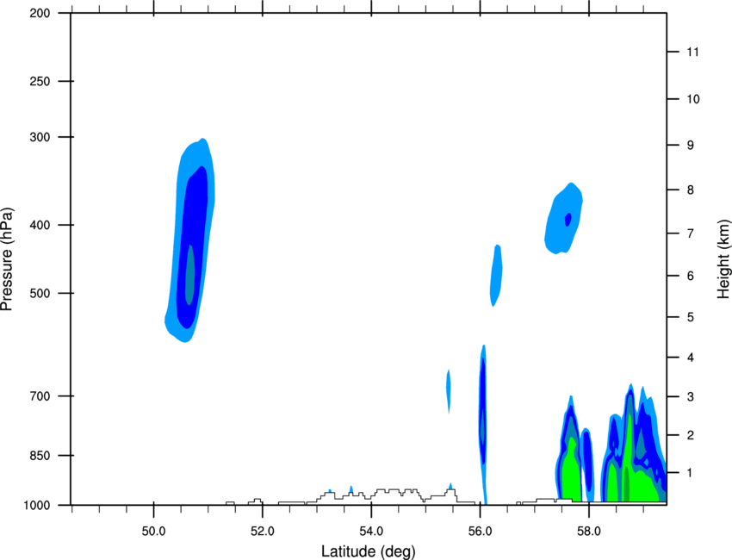
Task: Pick the 6 km height label
Action: click(x=690, y=276)
